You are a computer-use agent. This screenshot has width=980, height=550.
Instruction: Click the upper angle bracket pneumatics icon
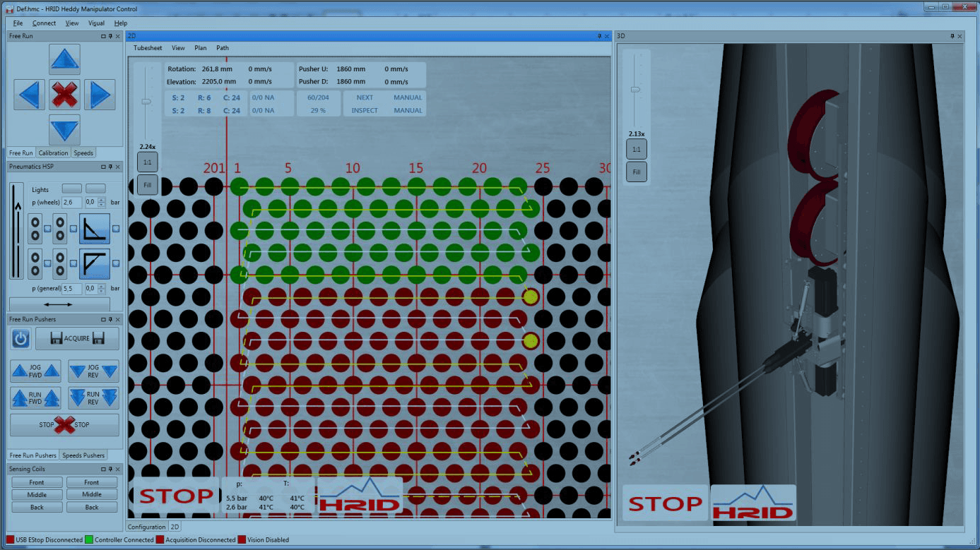click(94, 229)
